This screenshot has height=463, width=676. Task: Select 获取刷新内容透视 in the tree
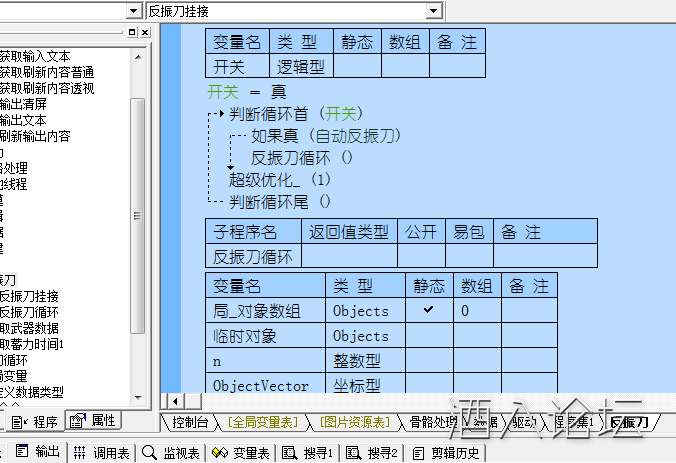click(x=47, y=88)
